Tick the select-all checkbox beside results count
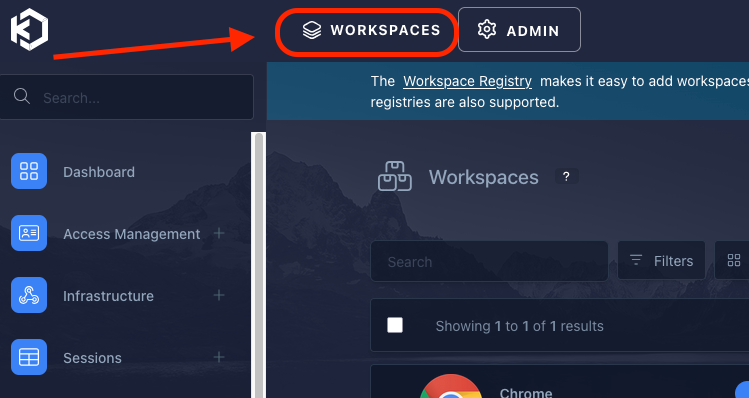Image resolution: width=749 pixels, height=398 pixels. click(x=395, y=325)
